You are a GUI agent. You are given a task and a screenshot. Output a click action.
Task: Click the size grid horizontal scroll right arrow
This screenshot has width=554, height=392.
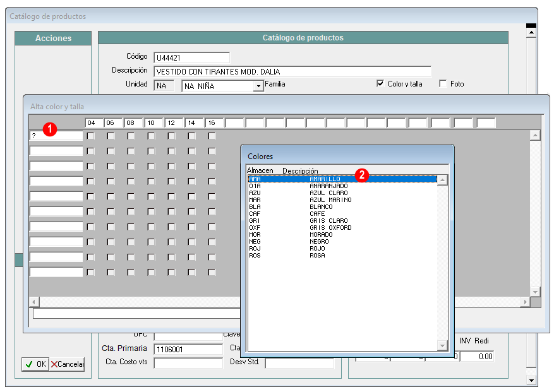pyautogui.click(x=526, y=302)
